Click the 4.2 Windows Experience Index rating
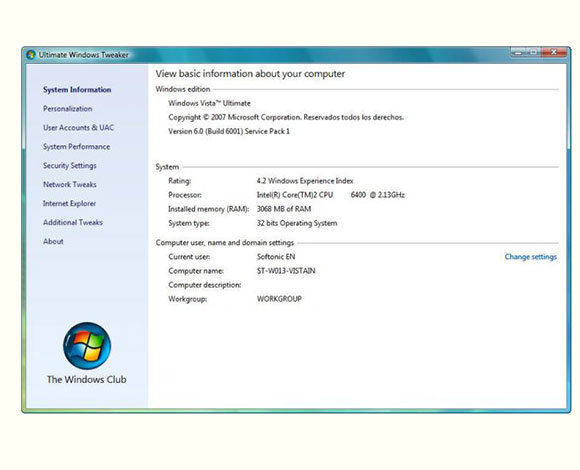This screenshot has height=470, width=580. click(x=305, y=181)
